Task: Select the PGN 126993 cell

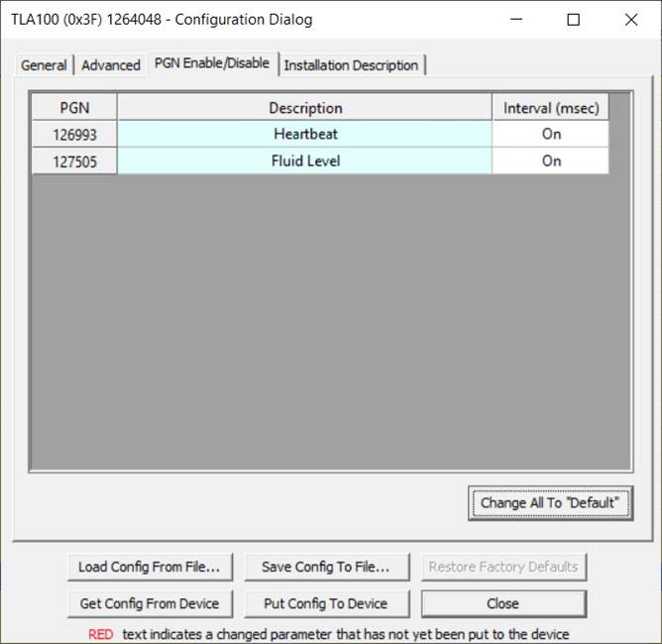Action: [74, 134]
